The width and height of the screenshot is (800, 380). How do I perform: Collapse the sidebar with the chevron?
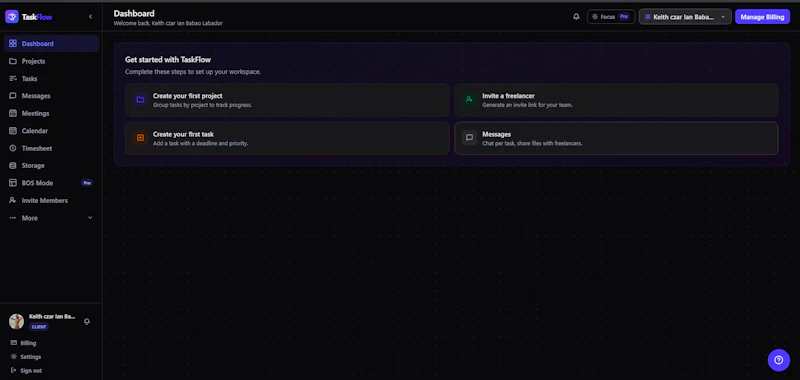point(90,17)
